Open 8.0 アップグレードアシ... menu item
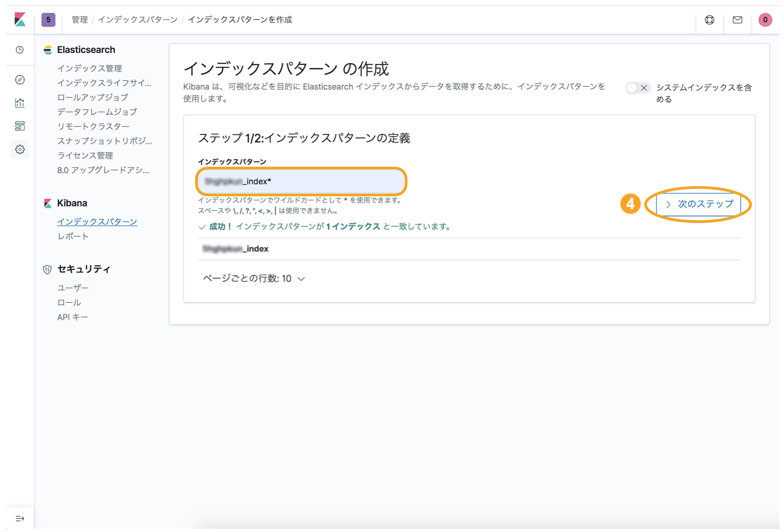 pyautogui.click(x=103, y=170)
